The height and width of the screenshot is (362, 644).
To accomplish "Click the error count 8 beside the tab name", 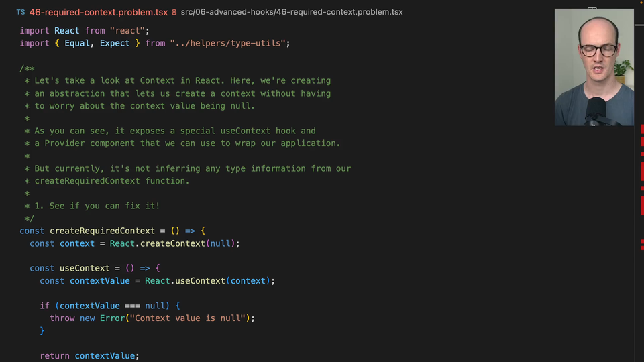I will point(174,12).
